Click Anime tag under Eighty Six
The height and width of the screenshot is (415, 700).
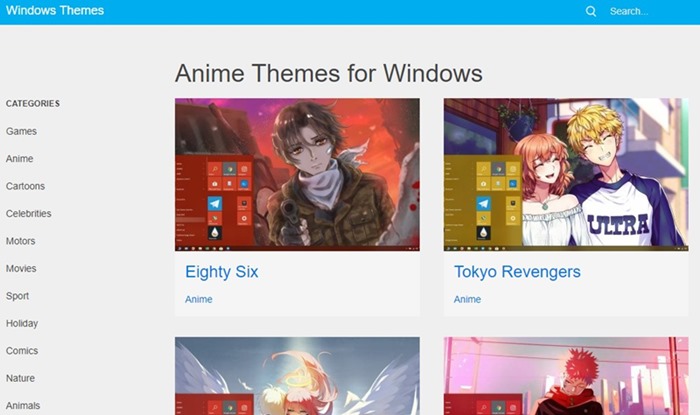point(199,299)
